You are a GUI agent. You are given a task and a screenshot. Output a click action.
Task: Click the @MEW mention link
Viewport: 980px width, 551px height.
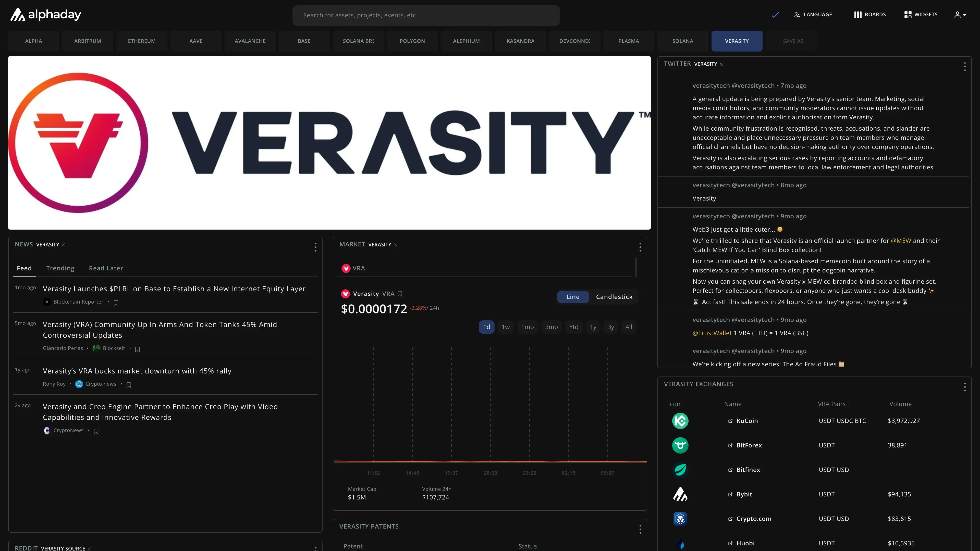901,241
